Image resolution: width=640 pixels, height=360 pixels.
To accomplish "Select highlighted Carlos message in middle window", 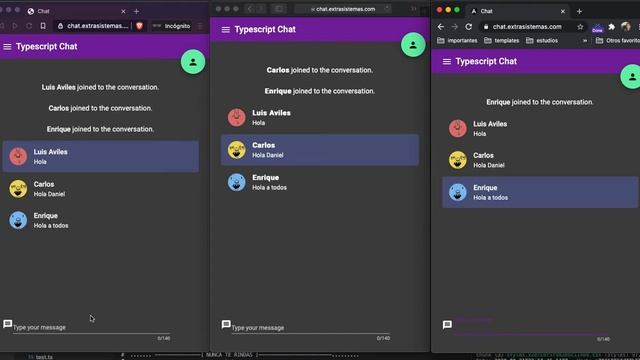I will 320,150.
